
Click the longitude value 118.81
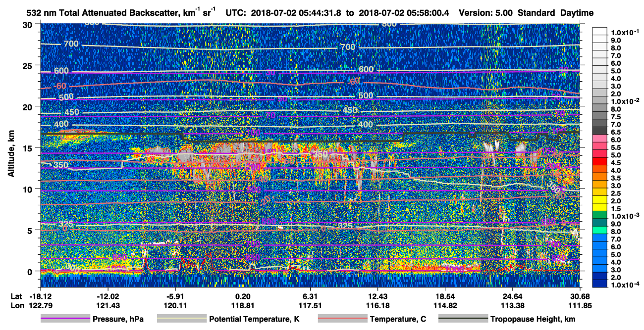[x=243, y=305]
